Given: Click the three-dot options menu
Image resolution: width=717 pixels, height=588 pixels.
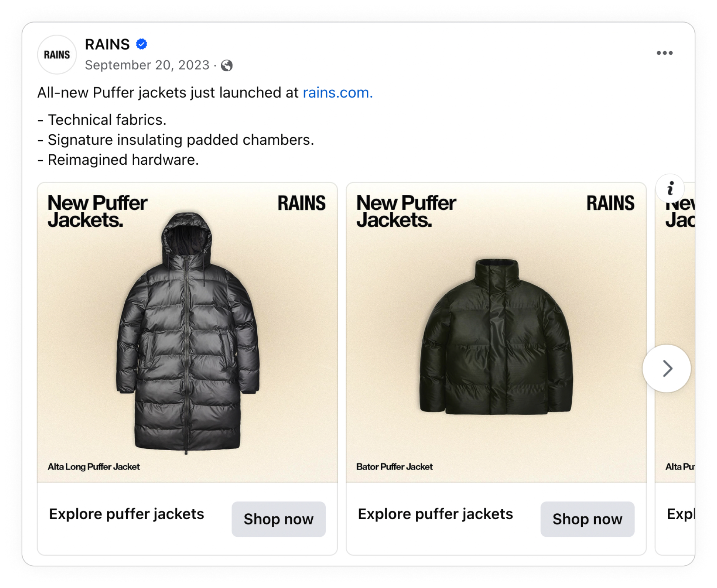Looking at the screenshot, I should tap(665, 53).
